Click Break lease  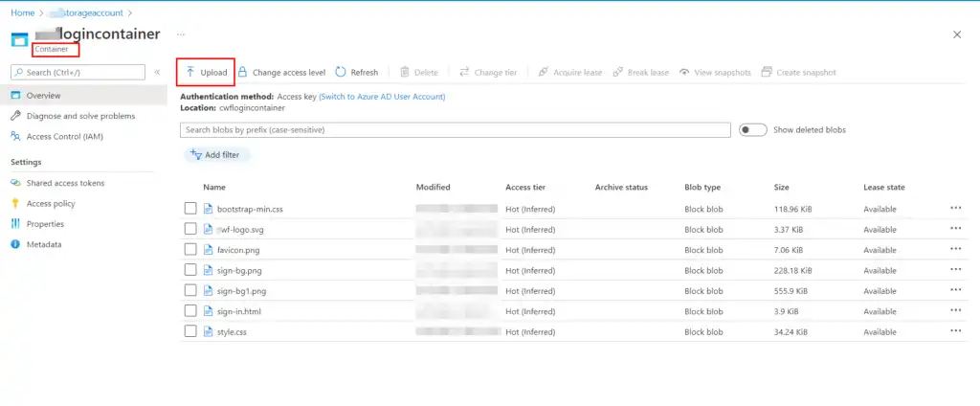pos(640,73)
